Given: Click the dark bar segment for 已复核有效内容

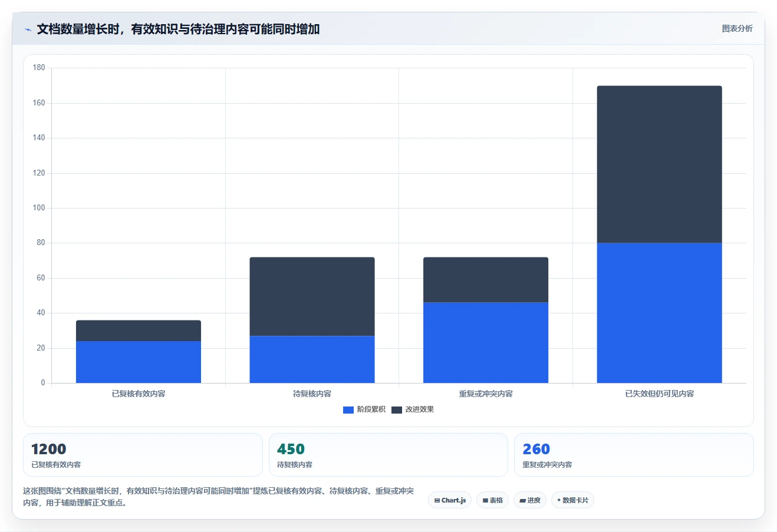Looking at the screenshot, I should [x=139, y=331].
